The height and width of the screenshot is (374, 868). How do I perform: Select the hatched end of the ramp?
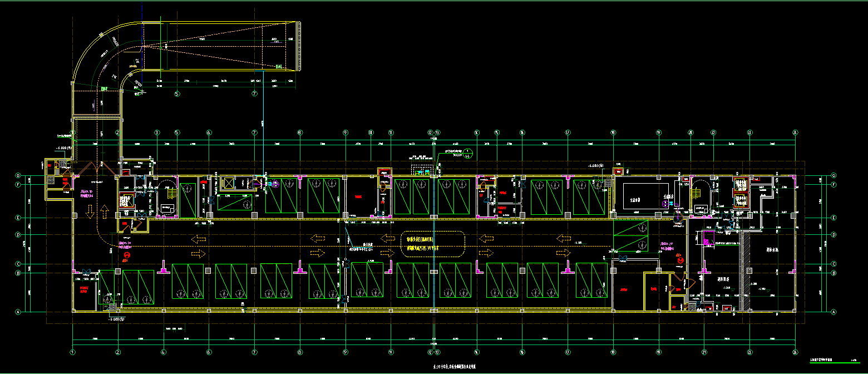[x=298, y=46]
